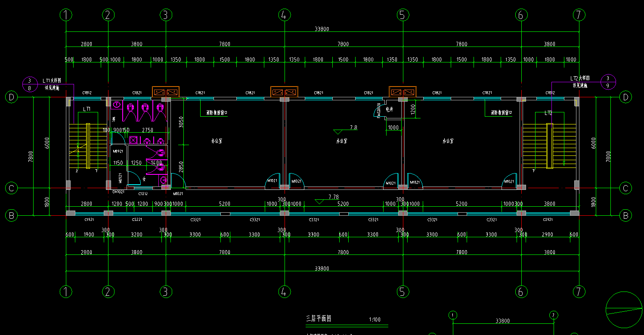Click the C1212 window label

(143, 194)
